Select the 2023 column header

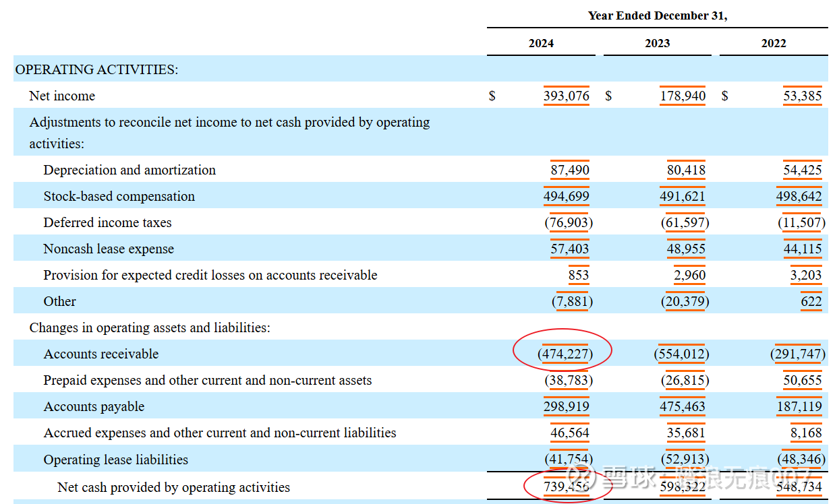click(x=657, y=43)
